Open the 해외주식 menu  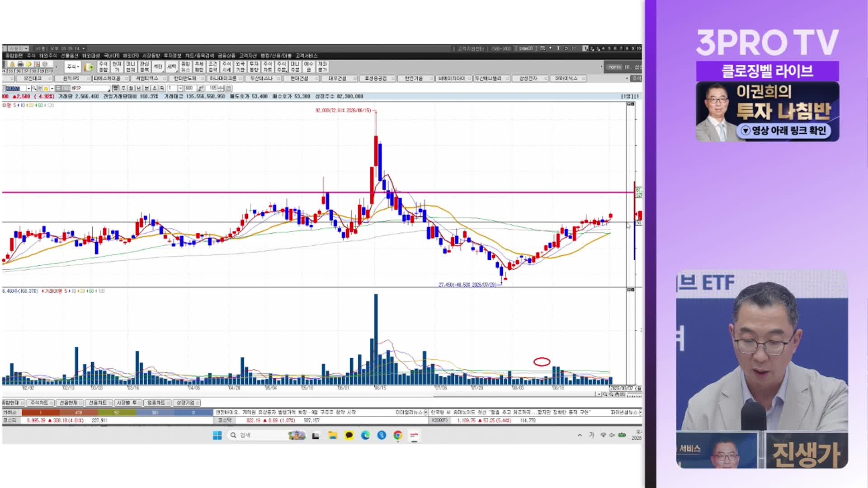pyautogui.click(x=48, y=56)
